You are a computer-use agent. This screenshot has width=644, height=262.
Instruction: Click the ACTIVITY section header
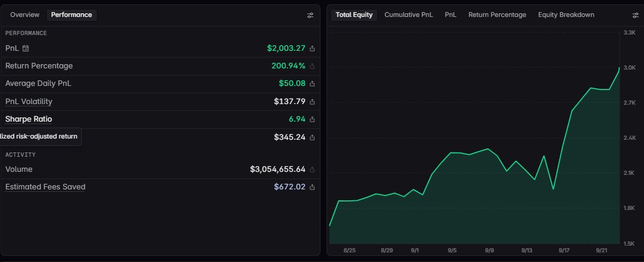pyautogui.click(x=21, y=155)
